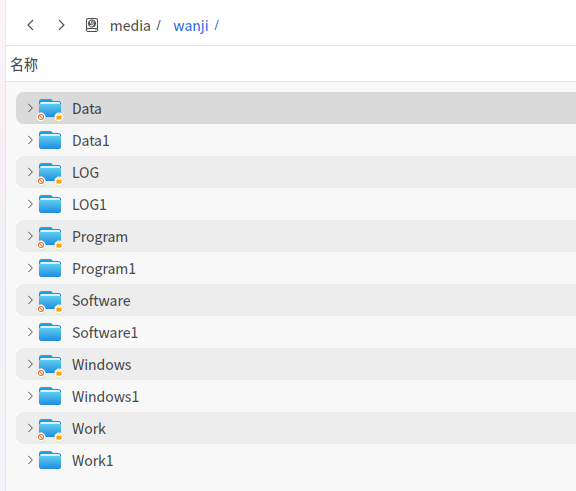Click the Windows1 folder icon
This screenshot has height=491, width=576.
point(50,396)
